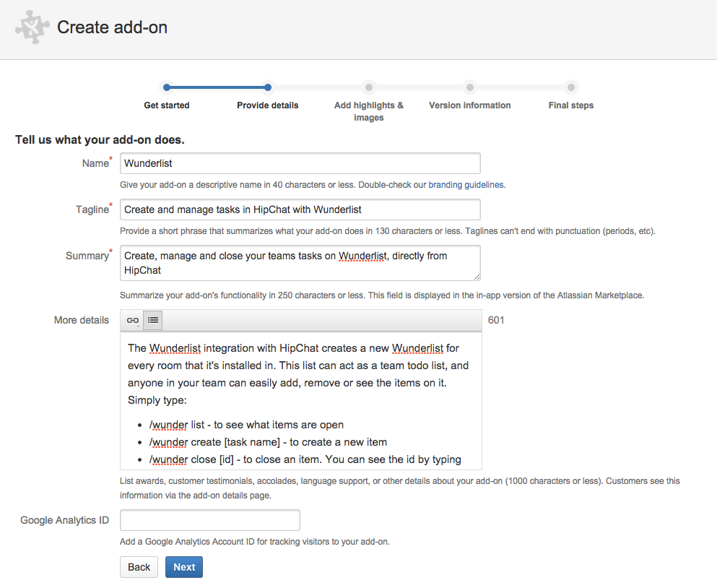717x588 pixels.
Task: Jump to Add highlights & images step
Action: (368, 111)
